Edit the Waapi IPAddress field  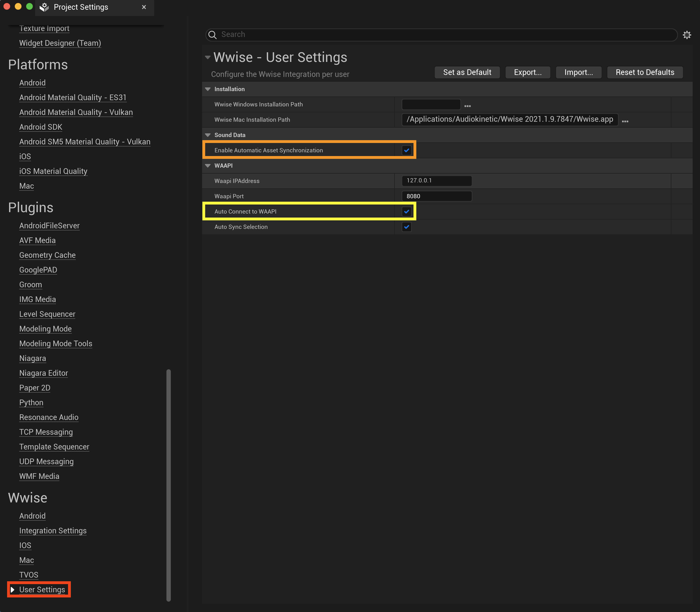tap(437, 181)
